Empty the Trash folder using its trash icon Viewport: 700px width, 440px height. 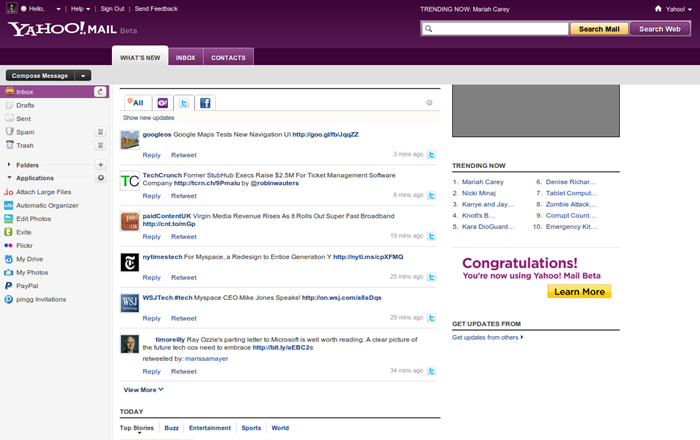pyautogui.click(x=100, y=145)
